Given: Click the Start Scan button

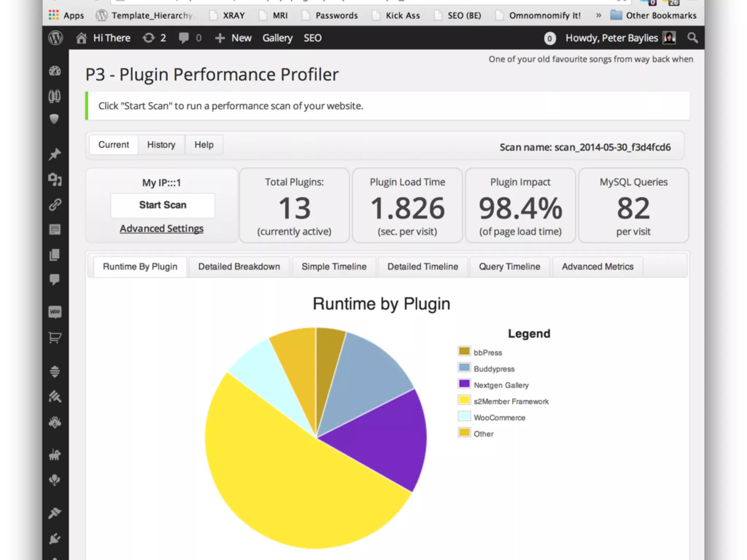Looking at the screenshot, I should (x=163, y=205).
